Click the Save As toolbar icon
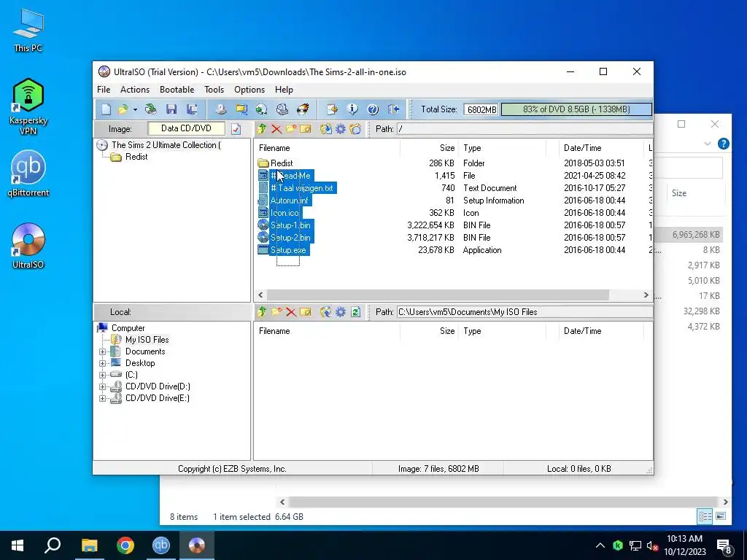 (192, 109)
